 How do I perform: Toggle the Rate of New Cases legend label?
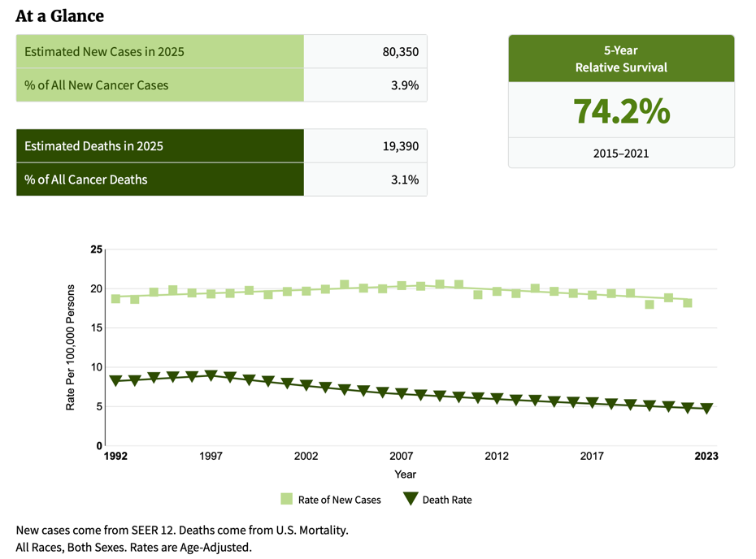pos(339,500)
